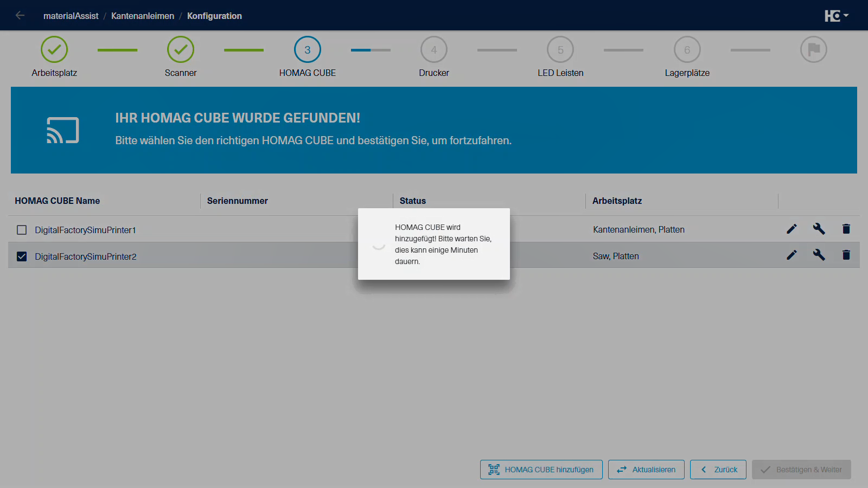Click 'Kantenanleimen, Platten' cell
The image size is (868, 488).
[x=639, y=229]
